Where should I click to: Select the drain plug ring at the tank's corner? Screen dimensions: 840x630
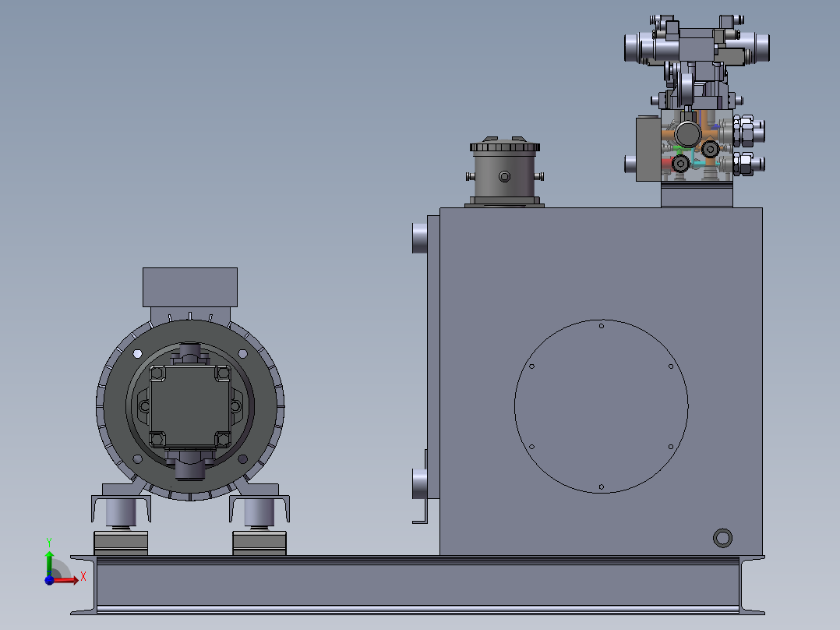click(x=722, y=538)
